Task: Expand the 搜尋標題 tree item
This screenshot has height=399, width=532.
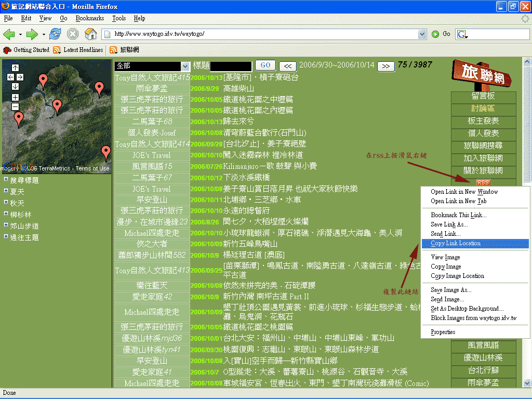Action: pos(6,180)
